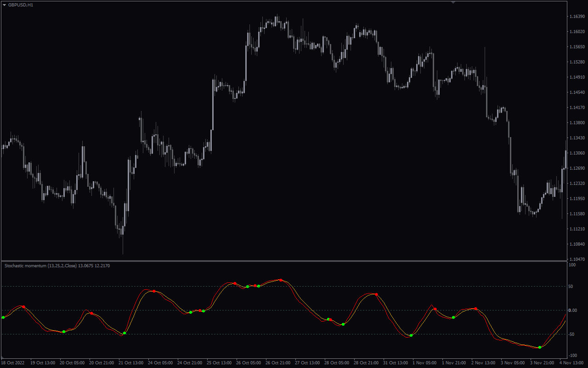Click the green signal dot above 21 Oct 13:00
Screen dimensions: 588x368
pyautogui.click(x=124, y=333)
